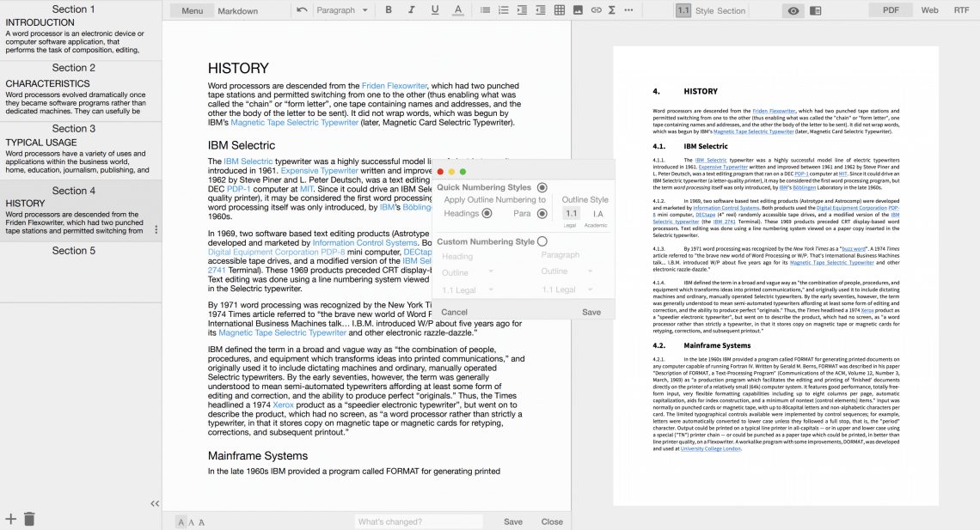Open the Xerox link in editor

pos(283,405)
